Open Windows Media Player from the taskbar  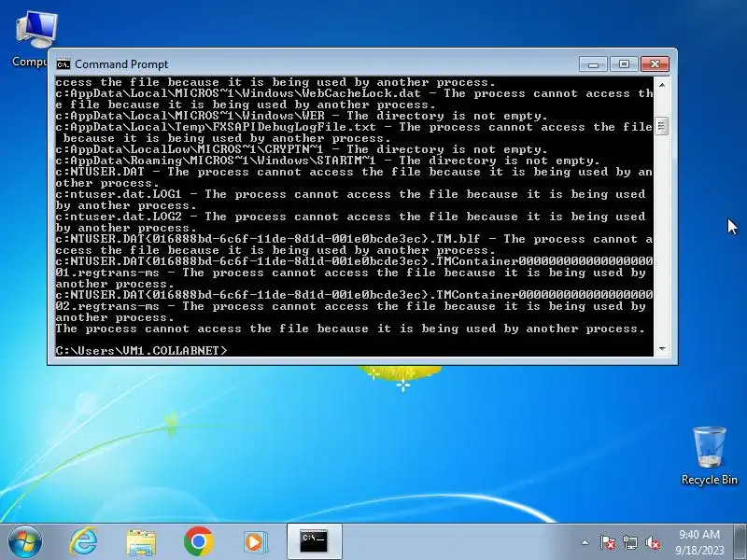tap(256, 542)
